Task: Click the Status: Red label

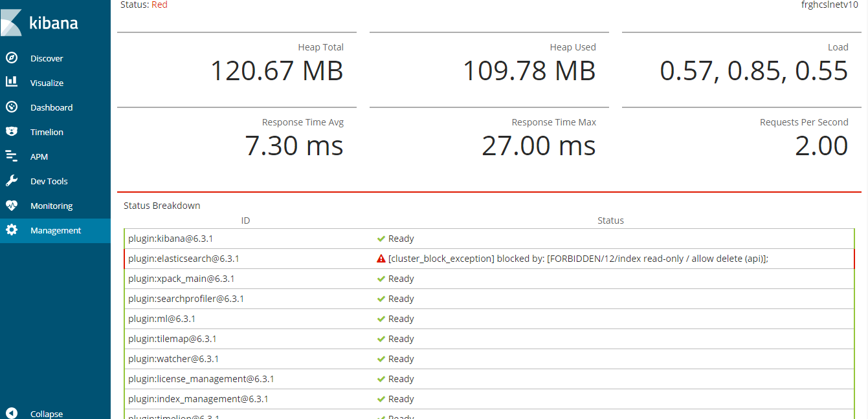Action: pos(144,5)
